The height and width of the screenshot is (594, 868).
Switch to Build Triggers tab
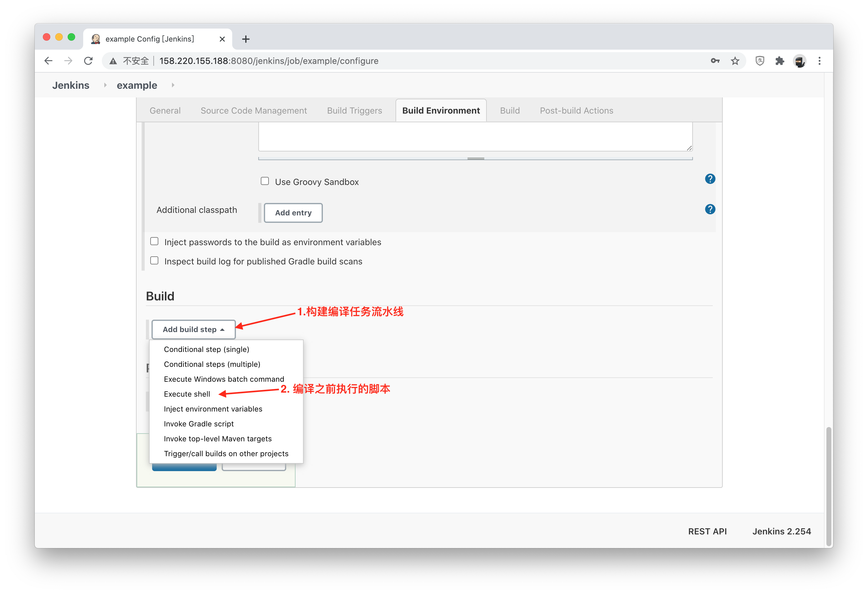click(355, 110)
